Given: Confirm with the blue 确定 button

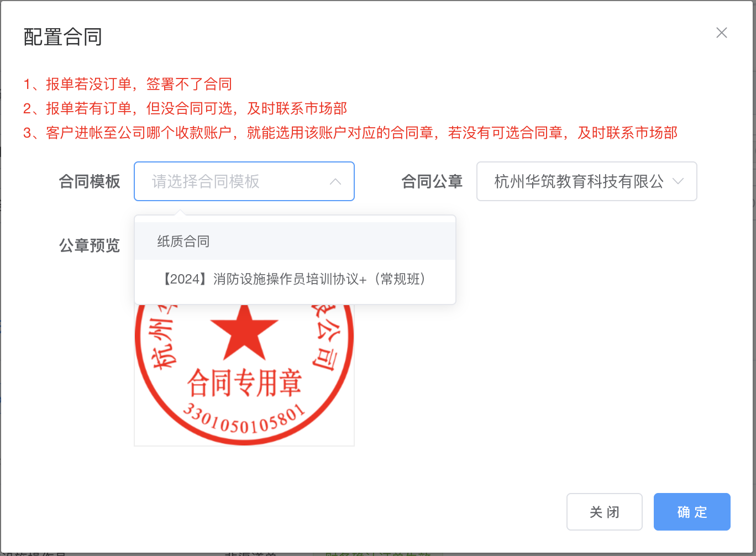Looking at the screenshot, I should coord(692,512).
